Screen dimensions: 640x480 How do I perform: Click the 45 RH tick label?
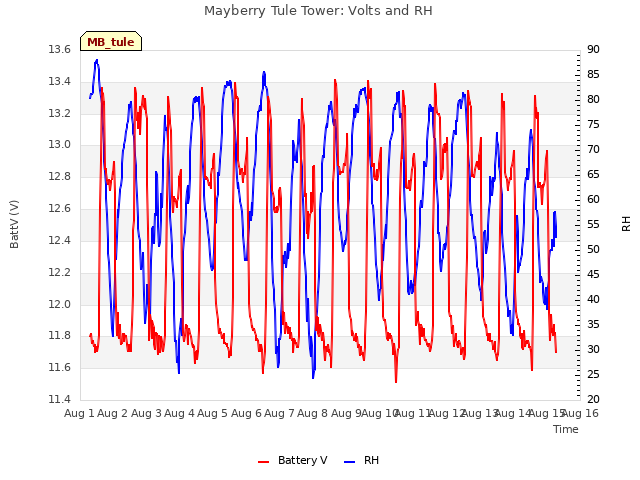point(593,274)
